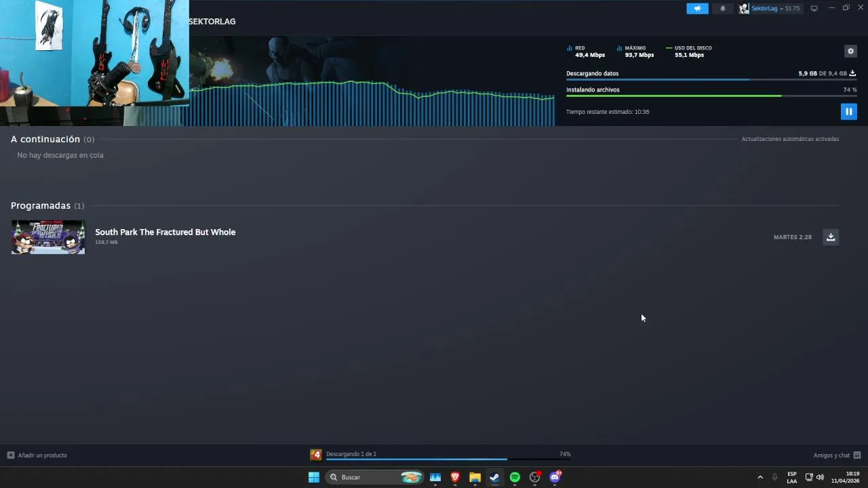This screenshot has width=868, height=488.
Task: Click 'Programadas' section header
Action: [x=41, y=205]
